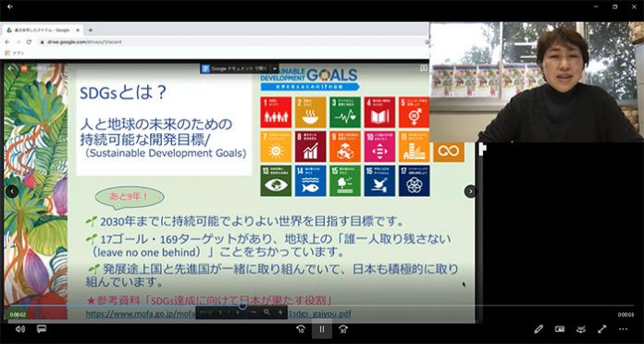Click the seek bar position handle
Image resolution: width=644 pixels, height=344 pixels.
[242, 305]
